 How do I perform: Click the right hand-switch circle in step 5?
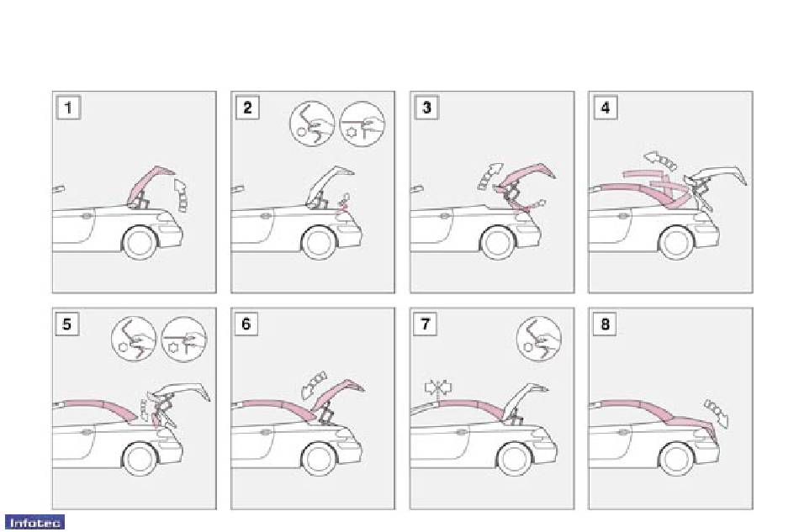pos(183,339)
